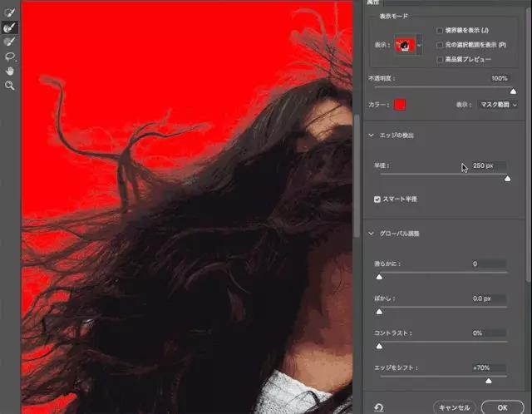This screenshot has width=532, height=414.
Task: Select the Refine Edge Brush tool
Action: (10, 27)
